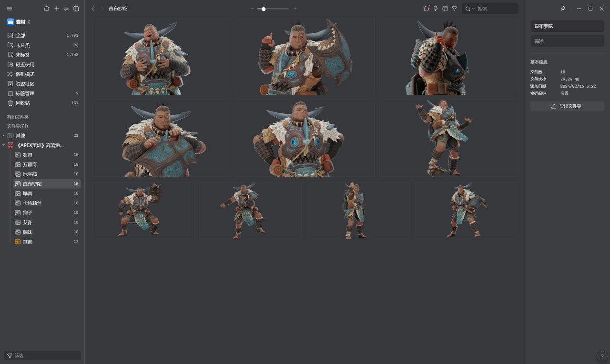Open the 万蒂奇 subfolder
Viewport: 610px width, 364px height.
pos(46,164)
